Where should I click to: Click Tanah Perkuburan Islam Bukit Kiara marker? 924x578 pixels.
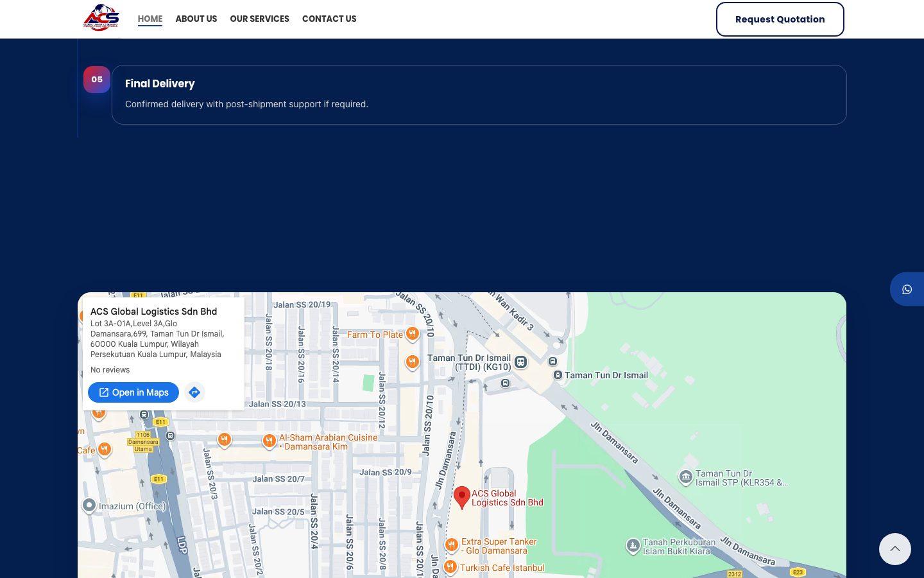tap(633, 546)
